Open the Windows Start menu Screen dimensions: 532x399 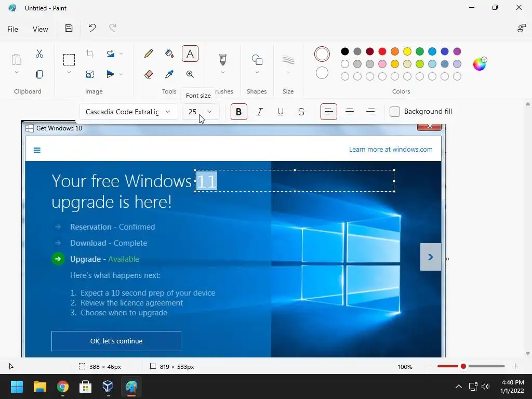click(17, 387)
